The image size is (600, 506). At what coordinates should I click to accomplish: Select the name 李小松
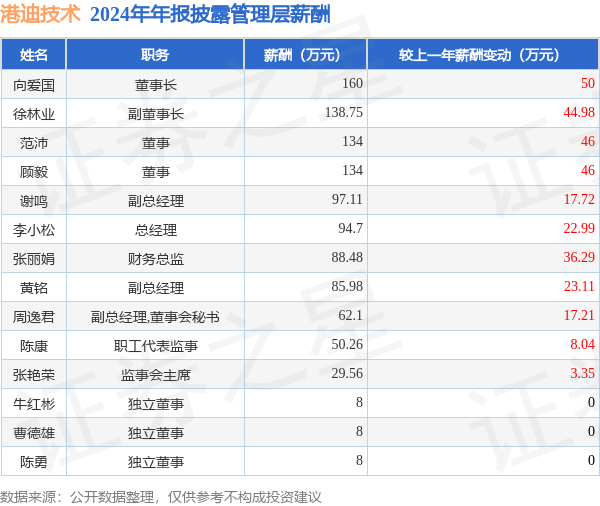pyautogui.click(x=34, y=230)
